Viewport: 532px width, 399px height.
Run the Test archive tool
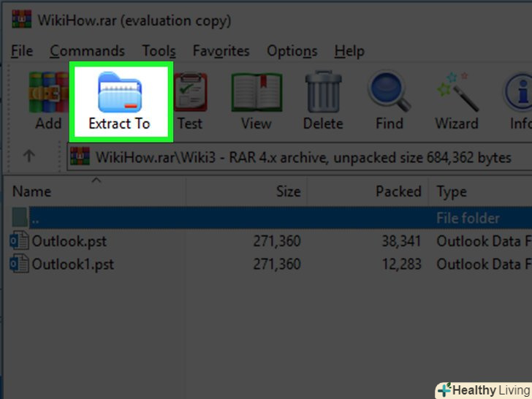click(x=190, y=92)
